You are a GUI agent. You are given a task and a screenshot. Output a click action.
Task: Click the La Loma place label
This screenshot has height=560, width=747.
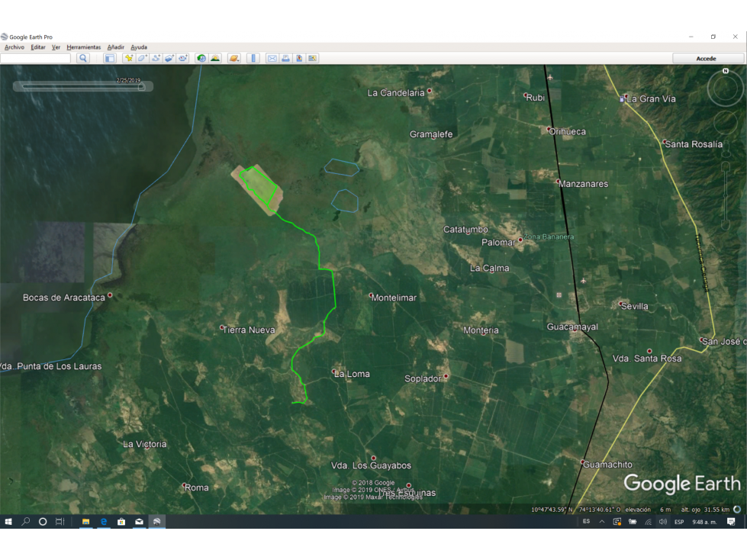point(352,375)
